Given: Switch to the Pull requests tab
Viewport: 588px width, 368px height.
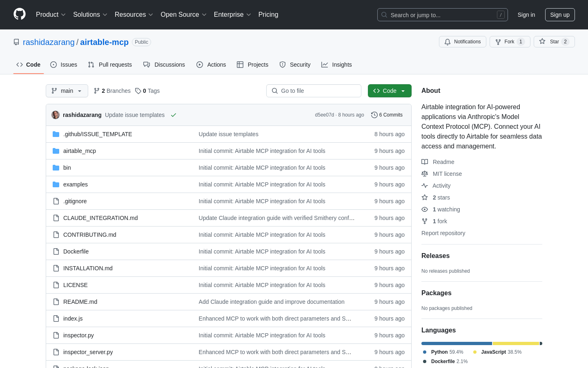Looking at the screenshot, I should coord(110,65).
